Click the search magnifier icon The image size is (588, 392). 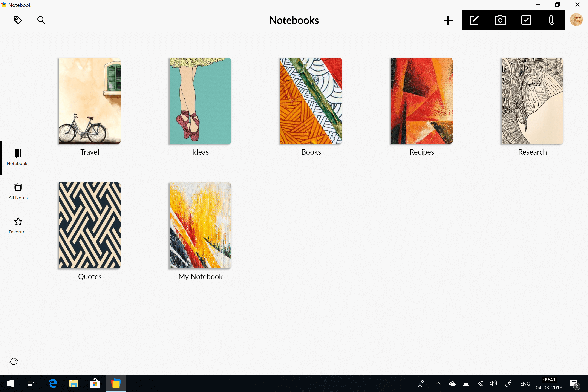tap(41, 20)
